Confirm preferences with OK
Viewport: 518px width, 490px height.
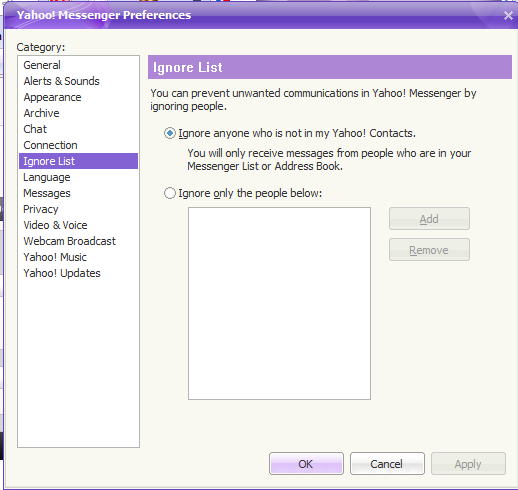[x=306, y=463]
